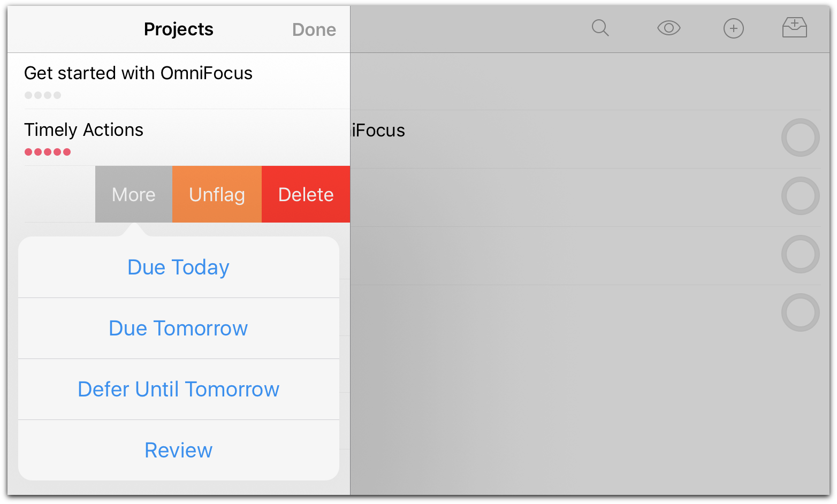The height and width of the screenshot is (504, 837).
Task: Open view options eye icon
Action: pos(668,28)
